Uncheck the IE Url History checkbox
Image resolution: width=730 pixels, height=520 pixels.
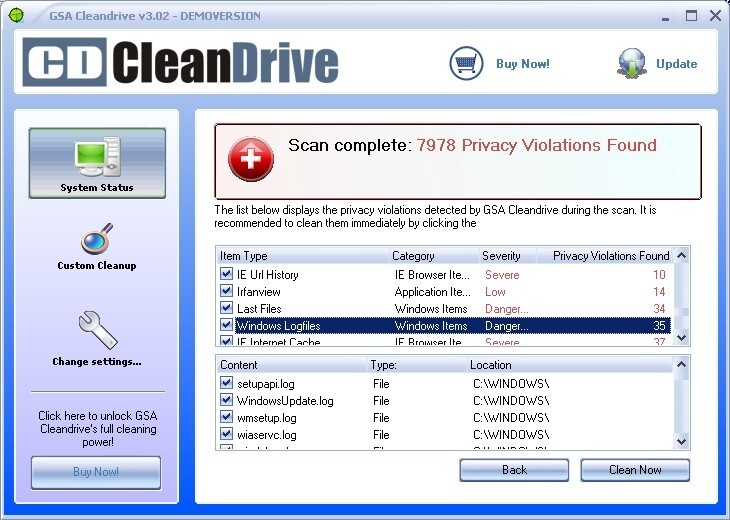coord(226,274)
